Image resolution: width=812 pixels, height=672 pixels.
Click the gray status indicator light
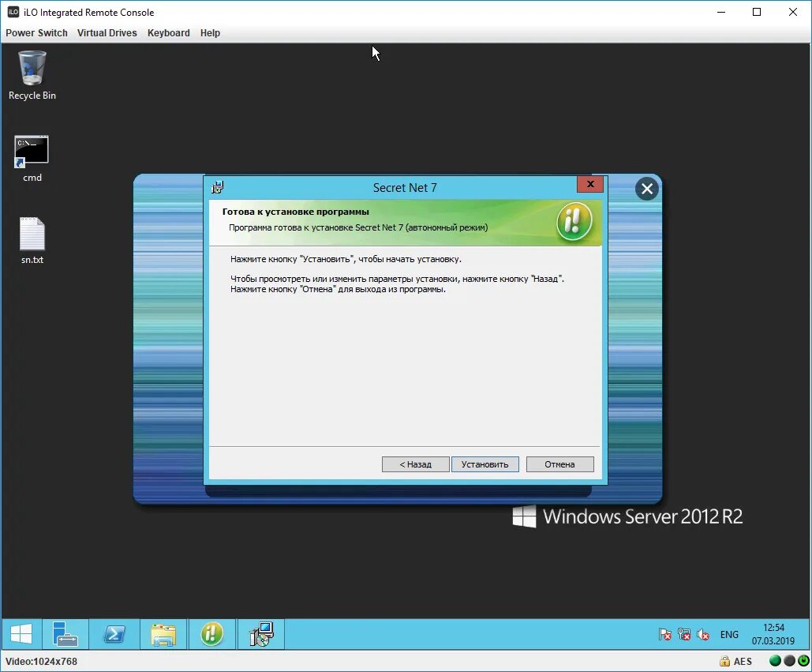pyautogui.click(x=789, y=661)
